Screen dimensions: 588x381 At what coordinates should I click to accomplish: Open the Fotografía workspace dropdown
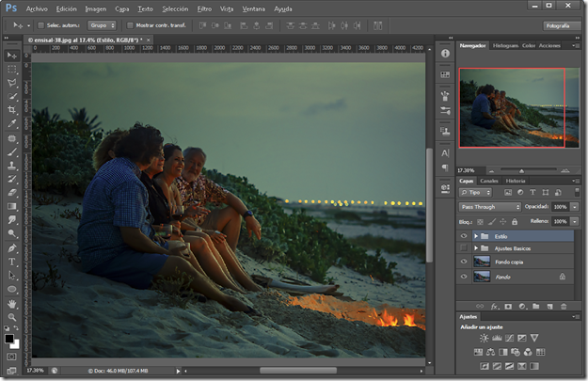pos(562,25)
